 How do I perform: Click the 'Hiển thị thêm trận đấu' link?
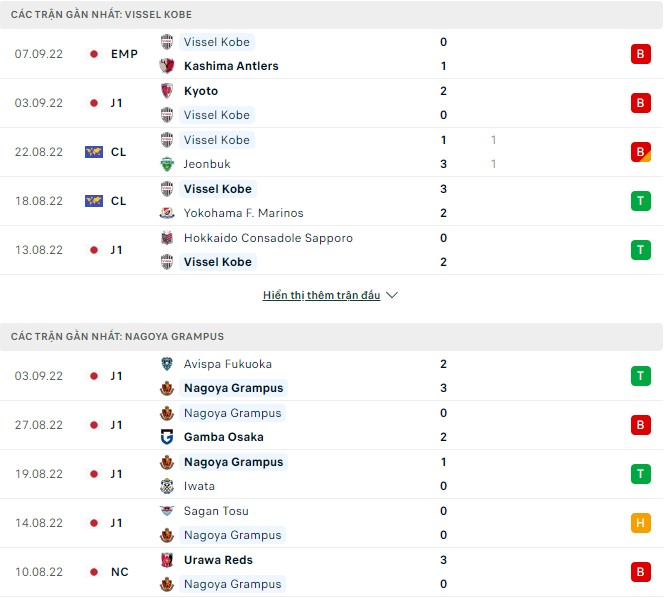tap(321, 296)
